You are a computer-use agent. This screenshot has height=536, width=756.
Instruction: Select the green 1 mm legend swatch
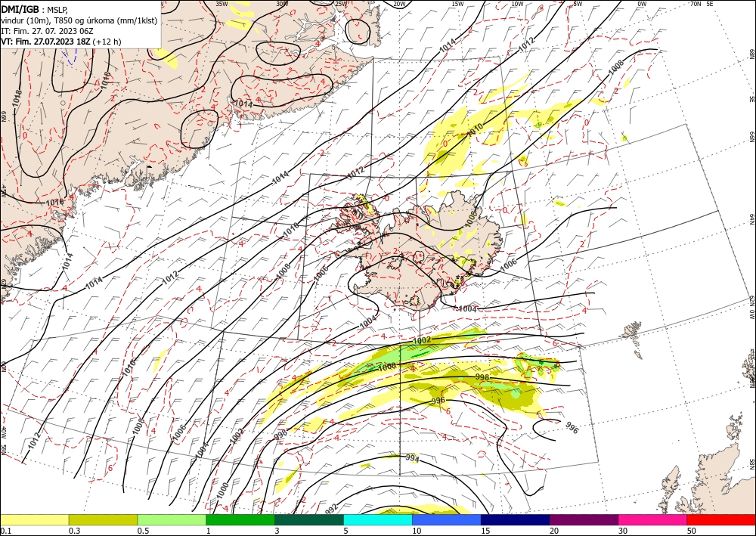coord(240,519)
